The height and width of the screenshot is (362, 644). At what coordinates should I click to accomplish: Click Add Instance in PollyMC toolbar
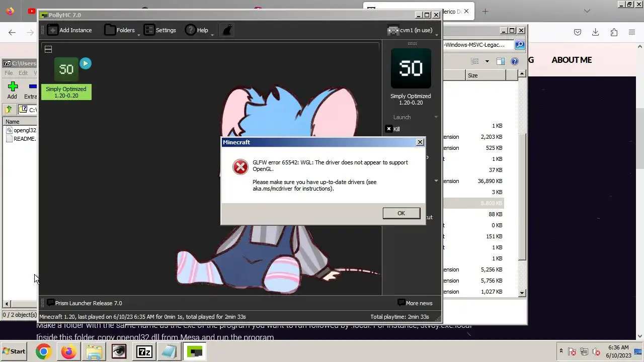pyautogui.click(x=70, y=30)
